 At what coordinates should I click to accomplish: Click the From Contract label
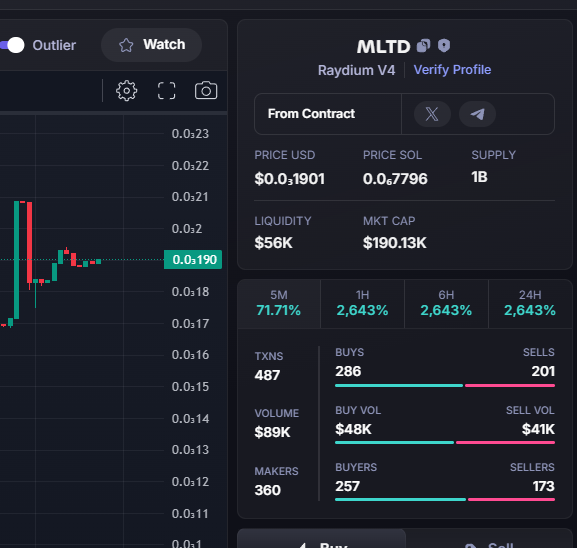tap(311, 114)
